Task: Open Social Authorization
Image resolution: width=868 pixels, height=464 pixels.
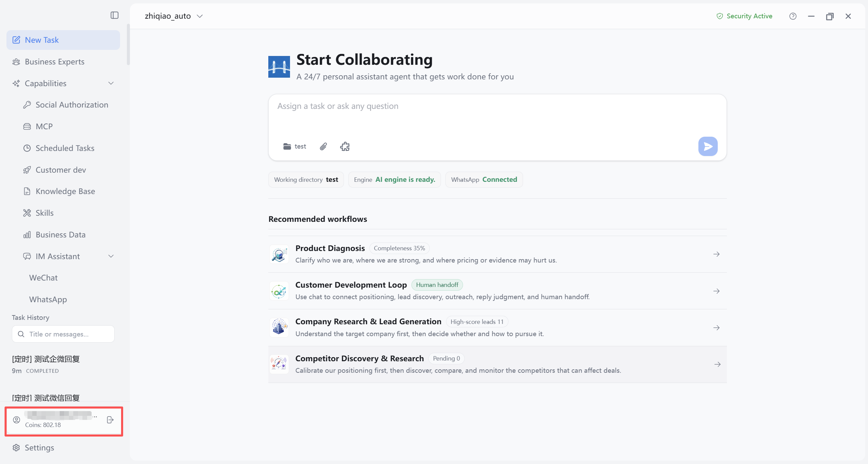Action: 65,105
